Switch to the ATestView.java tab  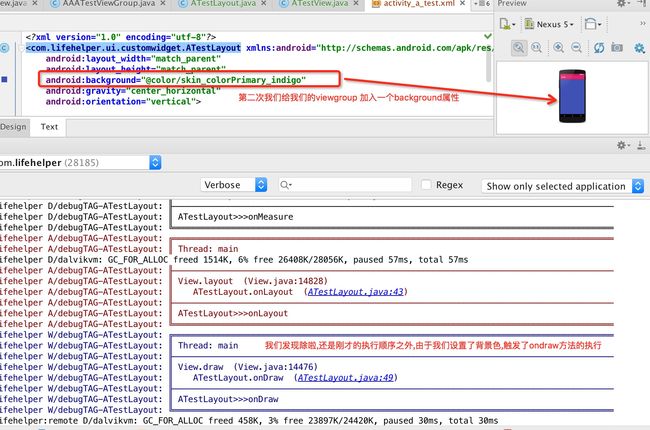pyautogui.click(x=319, y=4)
